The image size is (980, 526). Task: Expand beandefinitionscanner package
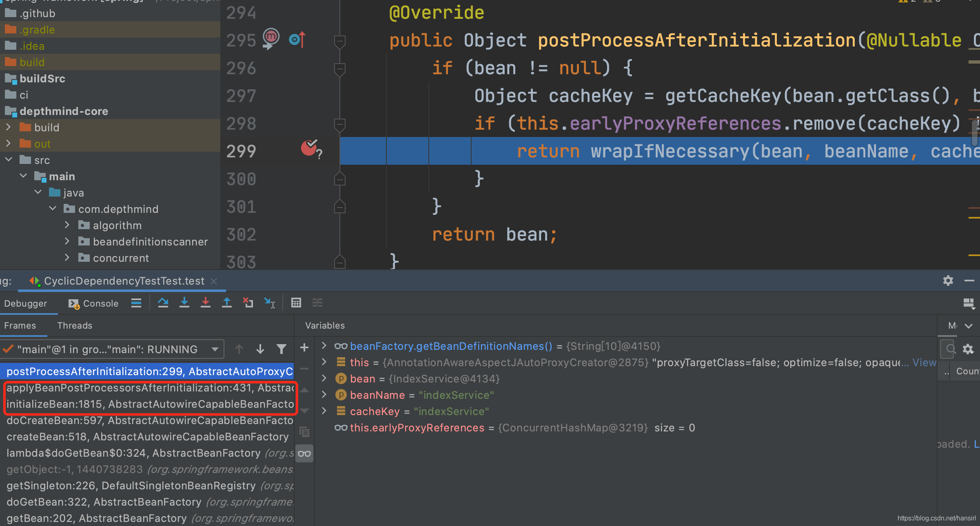click(67, 241)
